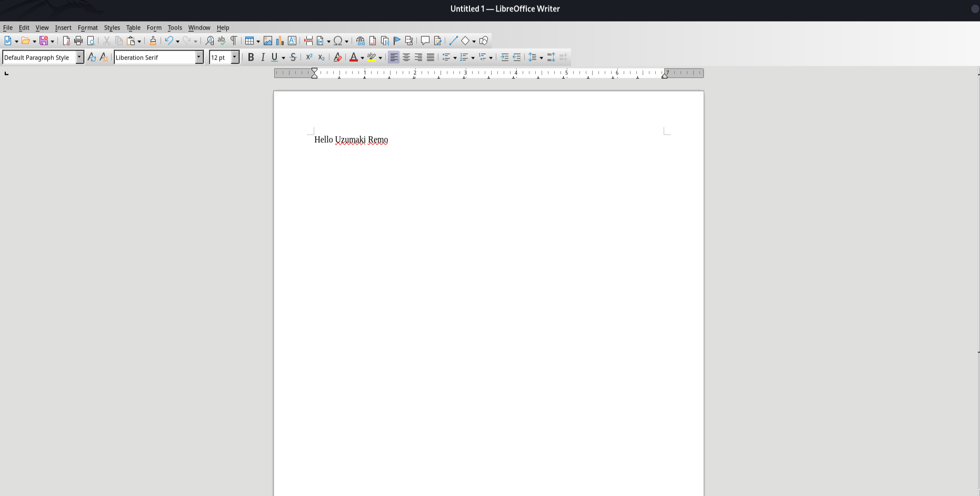The image size is (980, 496).
Task: Insert a basic diamond shape
Action: pos(465,41)
